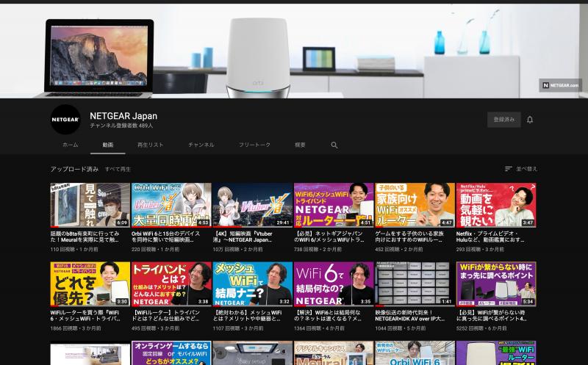Open the どれを優先? video thumbnail
This screenshot has width=588, height=365.
(x=90, y=284)
